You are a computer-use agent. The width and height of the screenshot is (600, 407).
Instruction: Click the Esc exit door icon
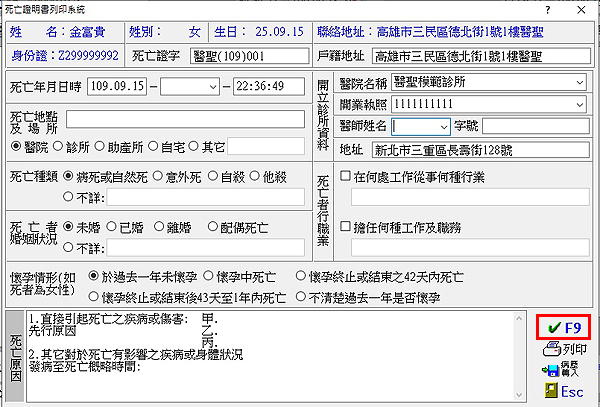click(562, 392)
